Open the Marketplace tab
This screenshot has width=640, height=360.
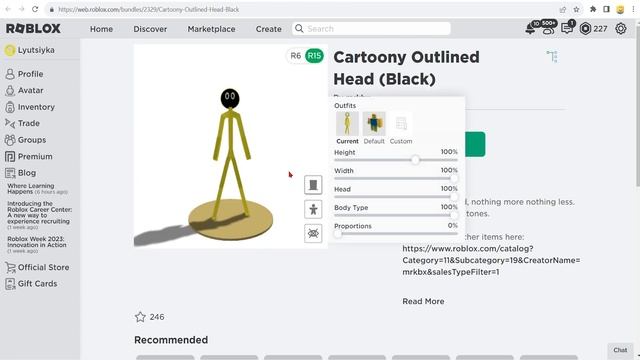click(211, 29)
